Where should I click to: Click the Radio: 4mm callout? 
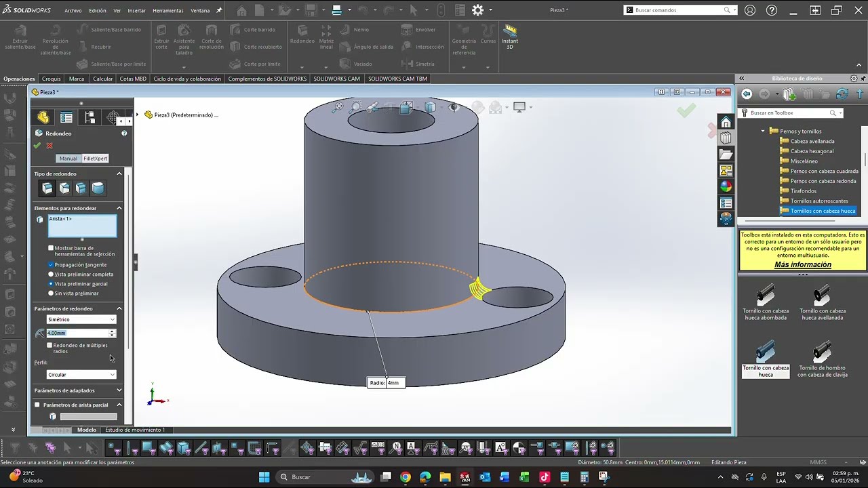pos(386,383)
